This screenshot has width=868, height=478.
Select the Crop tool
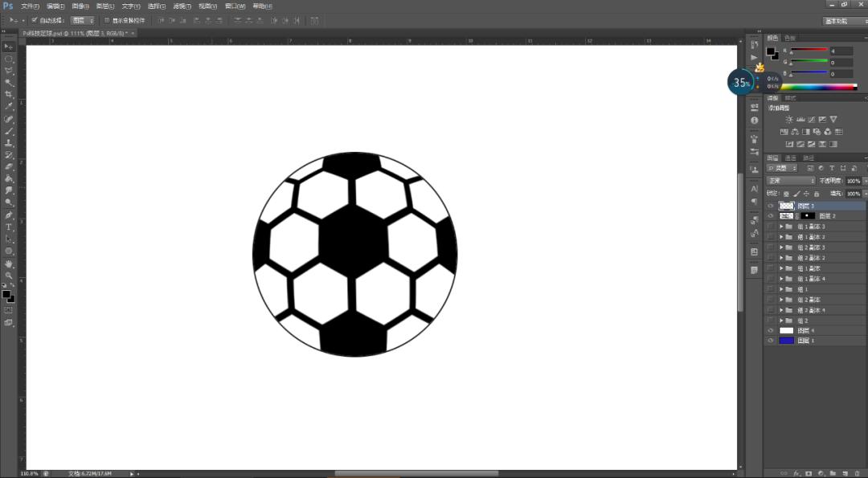pyautogui.click(x=8, y=95)
